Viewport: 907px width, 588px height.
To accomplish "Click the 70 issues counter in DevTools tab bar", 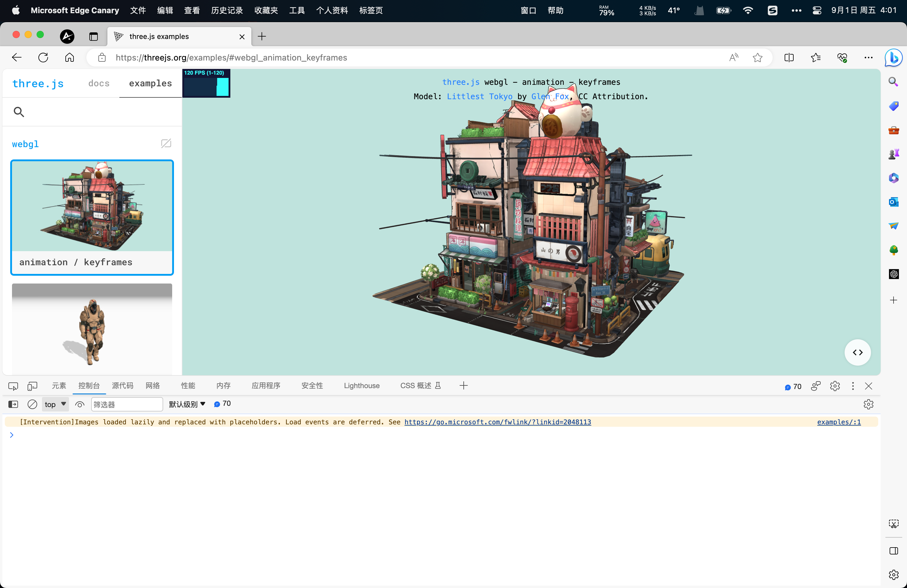I will click(x=793, y=387).
